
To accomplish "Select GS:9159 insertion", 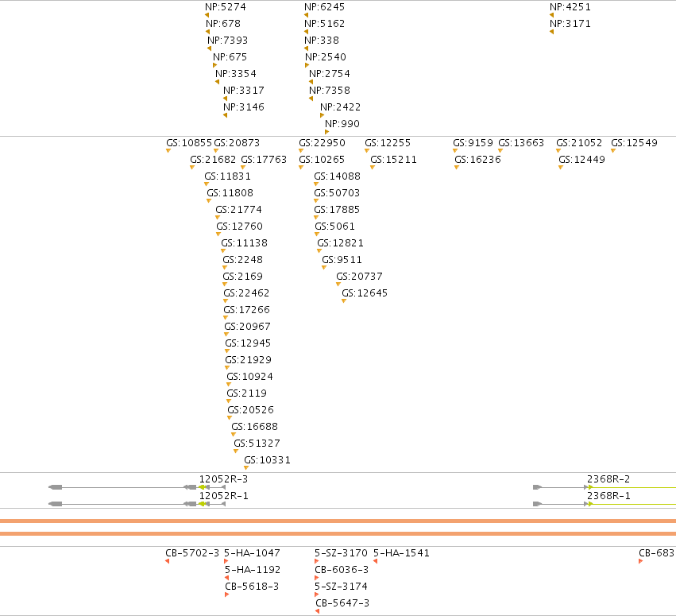I will [x=473, y=143].
